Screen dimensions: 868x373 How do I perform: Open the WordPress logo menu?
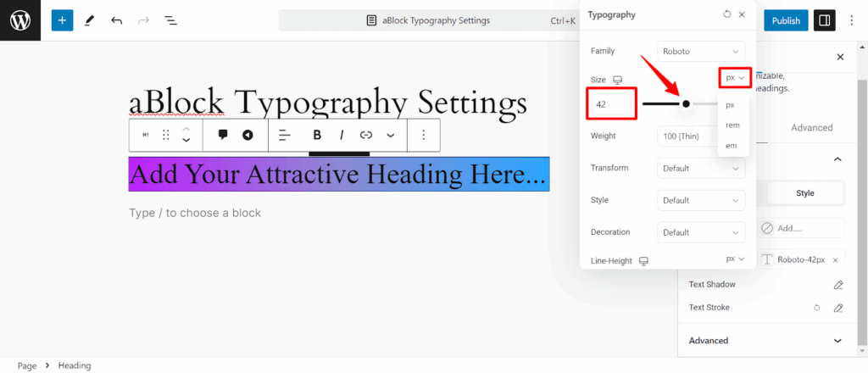(x=20, y=20)
